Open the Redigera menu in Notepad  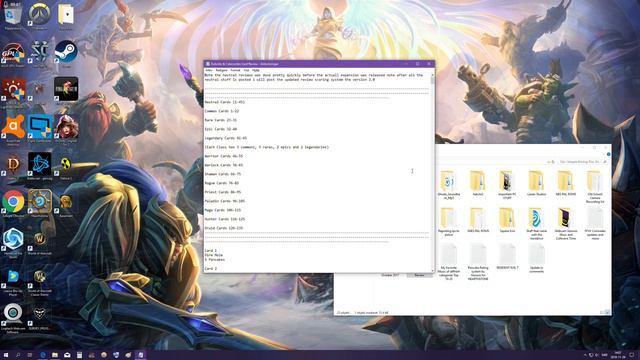click(222, 70)
